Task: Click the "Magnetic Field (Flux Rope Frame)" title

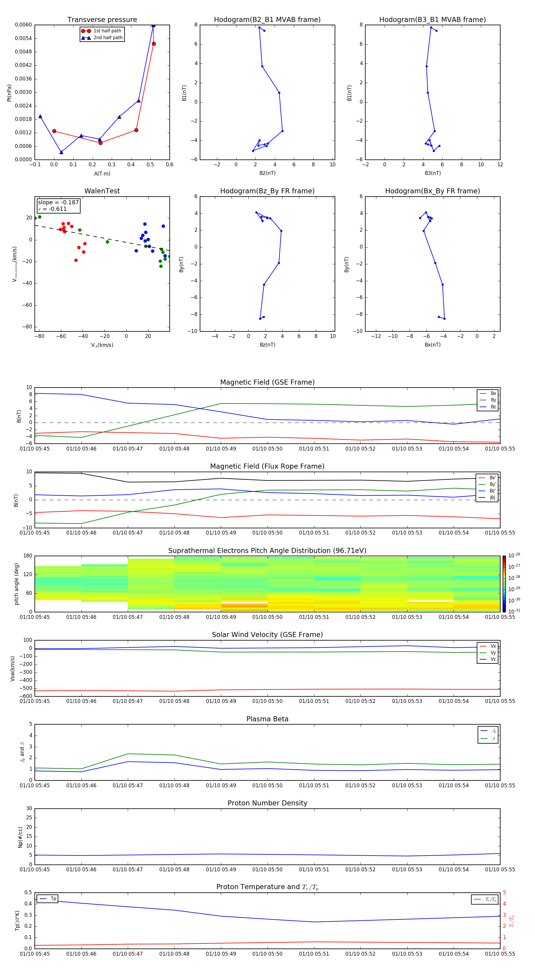Action: click(x=267, y=467)
